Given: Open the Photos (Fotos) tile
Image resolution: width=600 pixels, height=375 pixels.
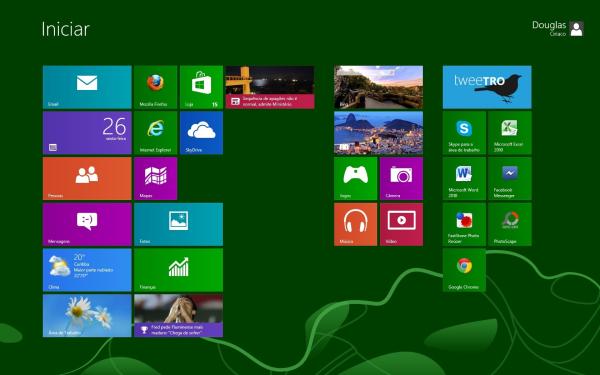Looking at the screenshot, I should coord(178,224).
